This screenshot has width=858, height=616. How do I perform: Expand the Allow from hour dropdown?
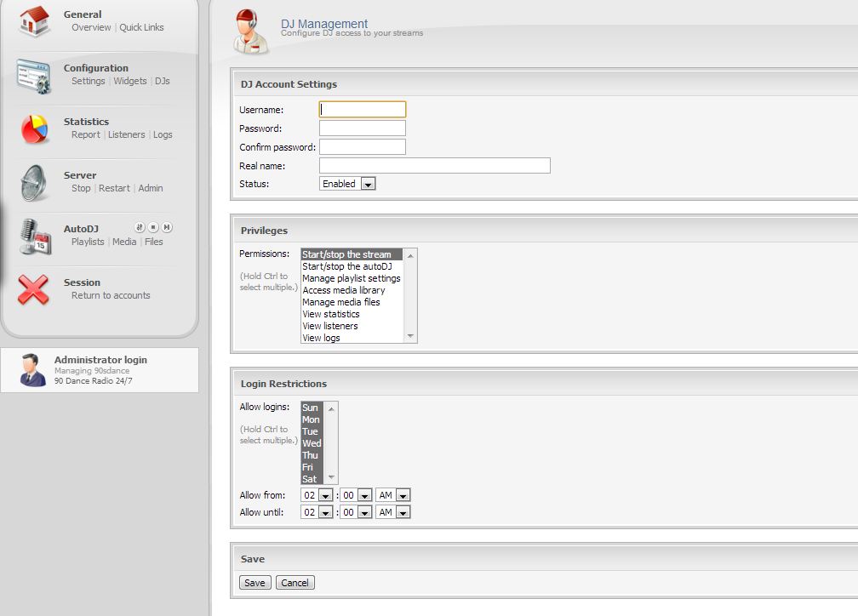click(x=317, y=495)
